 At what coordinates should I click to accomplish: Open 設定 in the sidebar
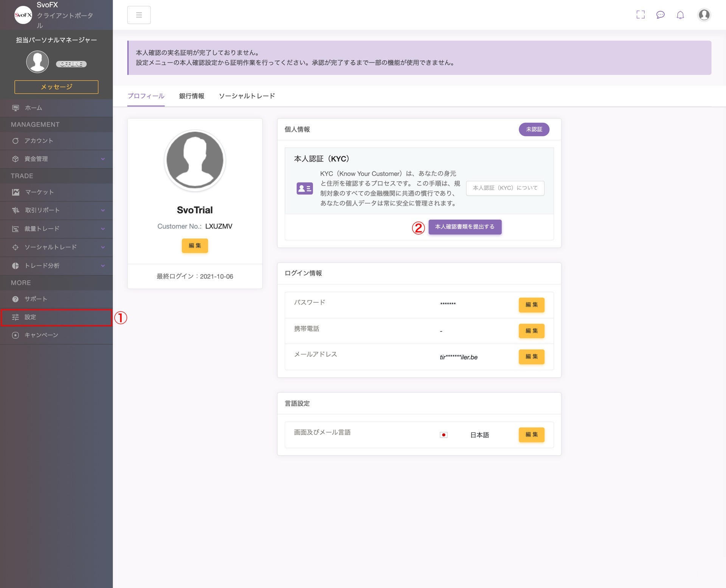56,317
